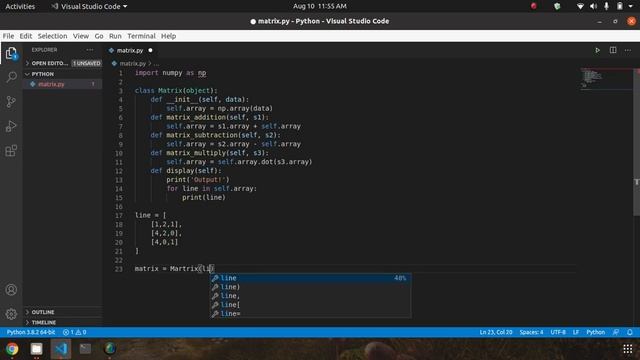
Task: Choose the 'line[' autocomplete suggestion
Action: [310, 305]
